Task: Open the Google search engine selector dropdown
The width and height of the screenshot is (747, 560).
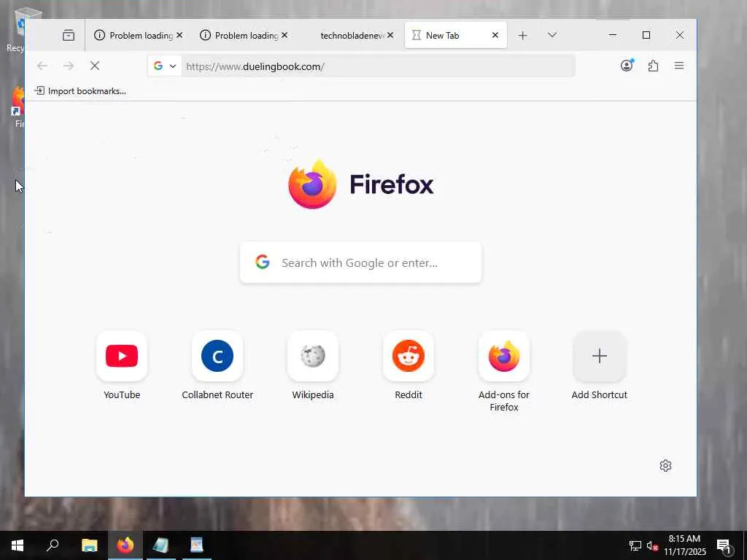Action: [x=165, y=66]
